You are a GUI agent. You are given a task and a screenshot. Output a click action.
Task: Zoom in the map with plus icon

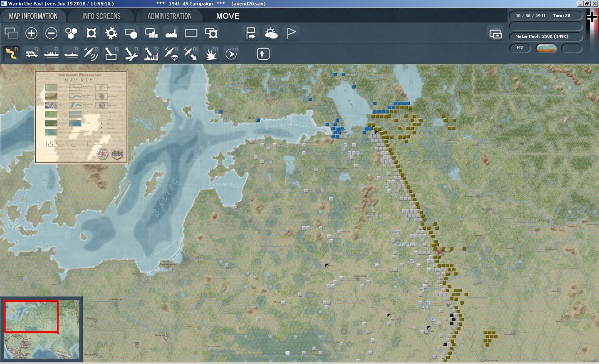pyautogui.click(x=31, y=33)
